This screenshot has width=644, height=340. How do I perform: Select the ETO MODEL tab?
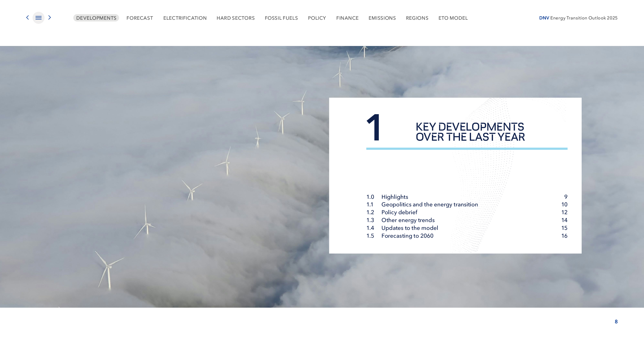point(453,18)
